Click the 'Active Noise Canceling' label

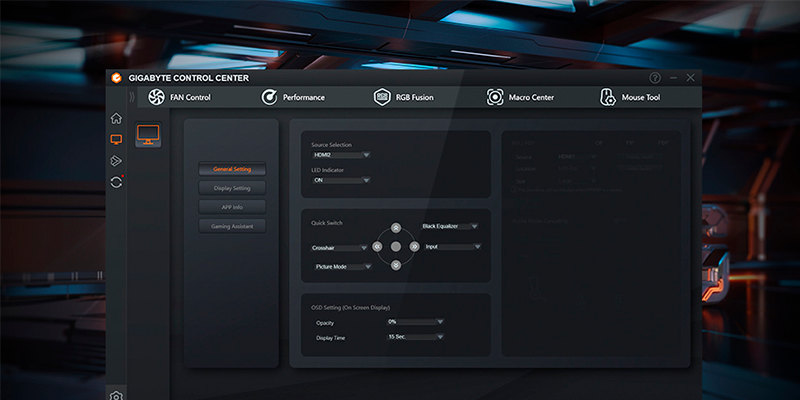[x=540, y=221]
